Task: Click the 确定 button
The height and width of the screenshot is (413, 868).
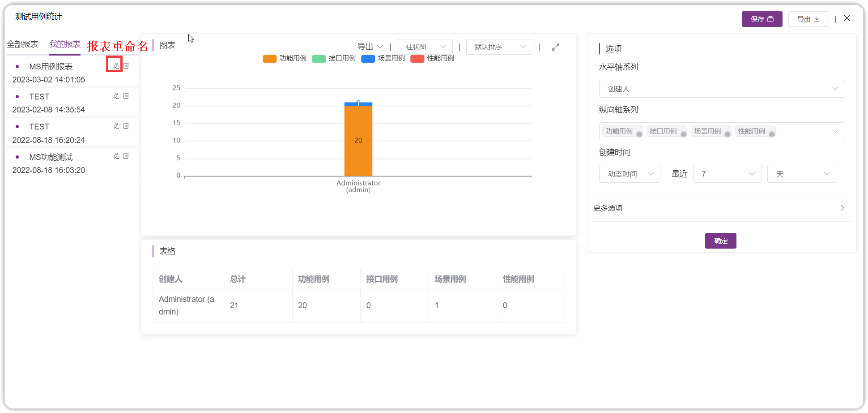Action: point(721,241)
